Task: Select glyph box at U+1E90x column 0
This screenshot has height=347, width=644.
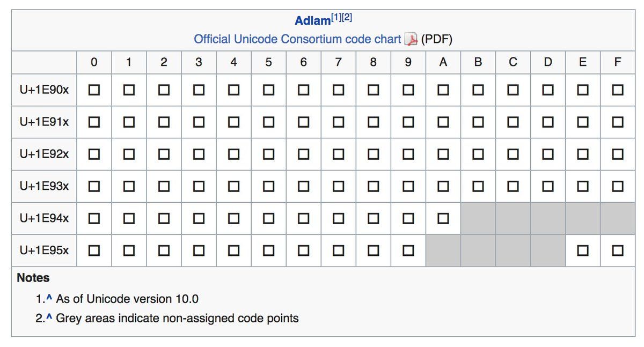Action: pyautogui.click(x=94, y=90)
